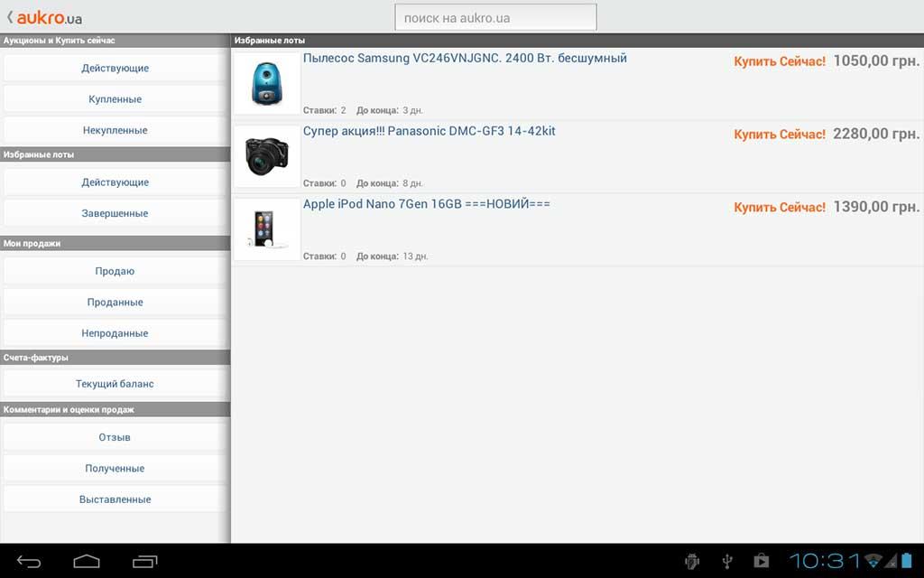Tap 'Аукционы и Купить сейчас' header
924x578 pixels.
pyautogui.click(x=115, y=40)
